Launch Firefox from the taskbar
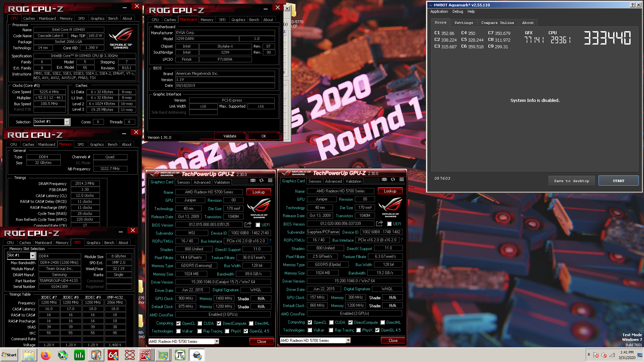 pos(46,355)
